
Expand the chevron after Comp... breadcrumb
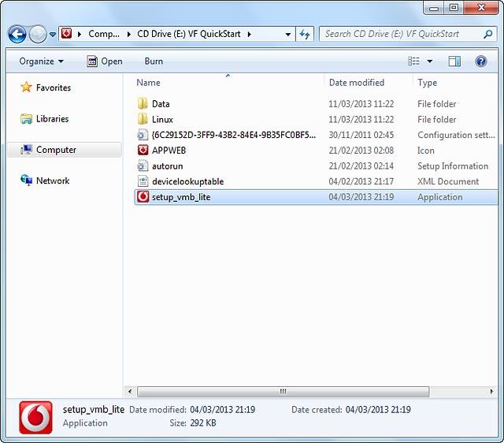(x=128, y=34)
